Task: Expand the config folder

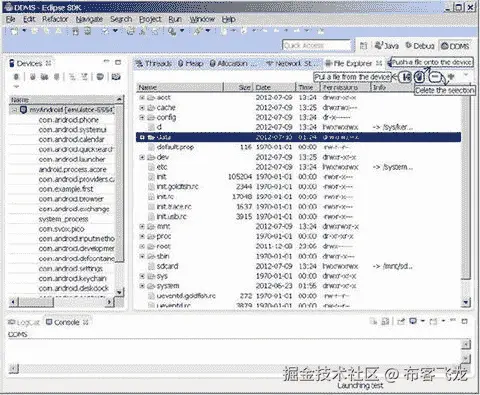Action: click(142, 117)
